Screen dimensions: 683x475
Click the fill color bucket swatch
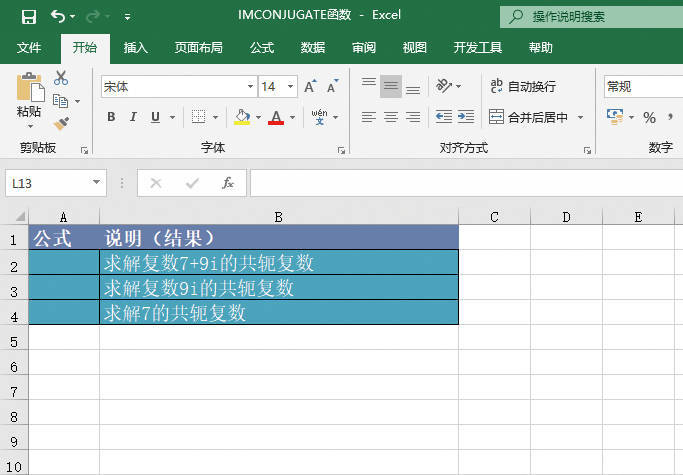click(241, 117)
